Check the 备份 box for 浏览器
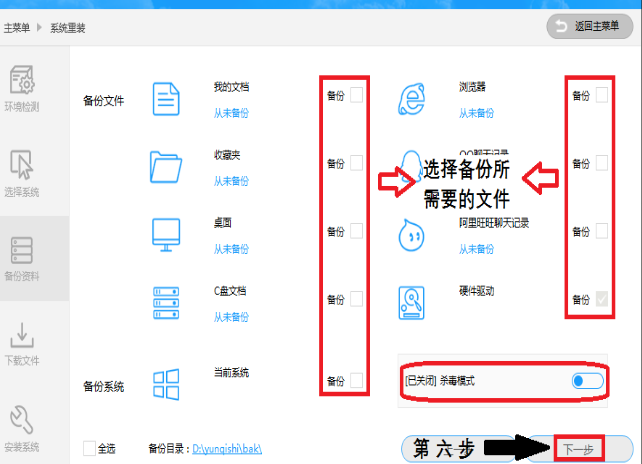The width and height of the screenshot is (642, 464). pos(601,95)
